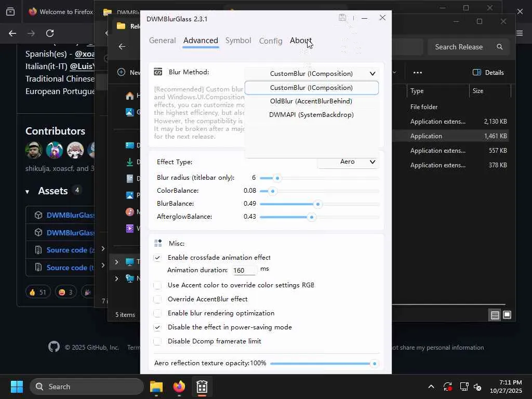Click thumbs up 51 reaction button
This screenshot has width=532, height=399.
[x=38, y=292]
